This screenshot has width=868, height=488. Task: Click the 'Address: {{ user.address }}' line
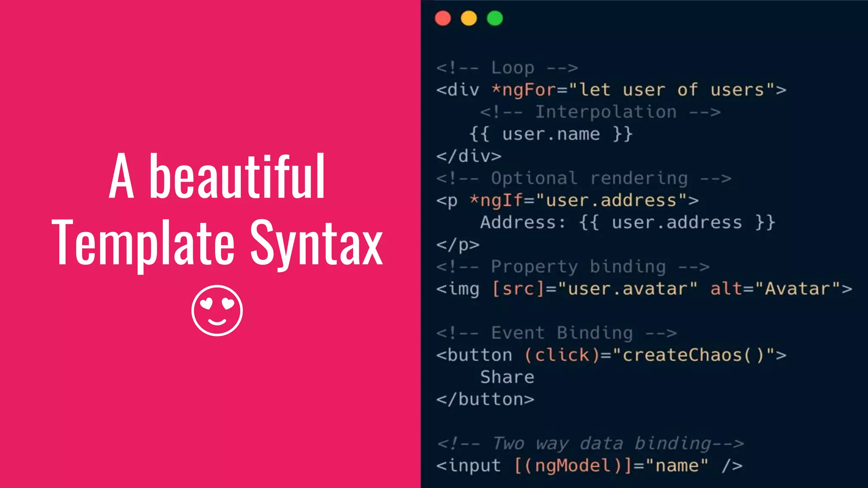point(628,223)
